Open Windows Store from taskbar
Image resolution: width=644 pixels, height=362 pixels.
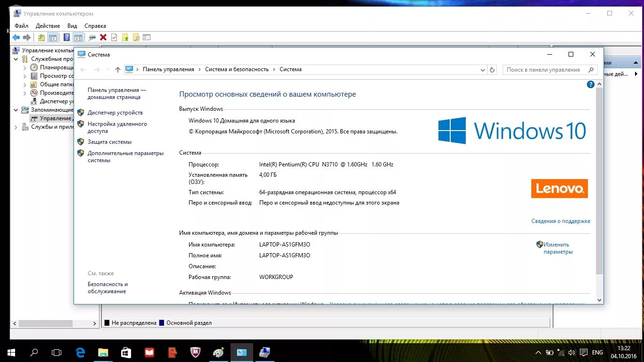pos(126,352)
